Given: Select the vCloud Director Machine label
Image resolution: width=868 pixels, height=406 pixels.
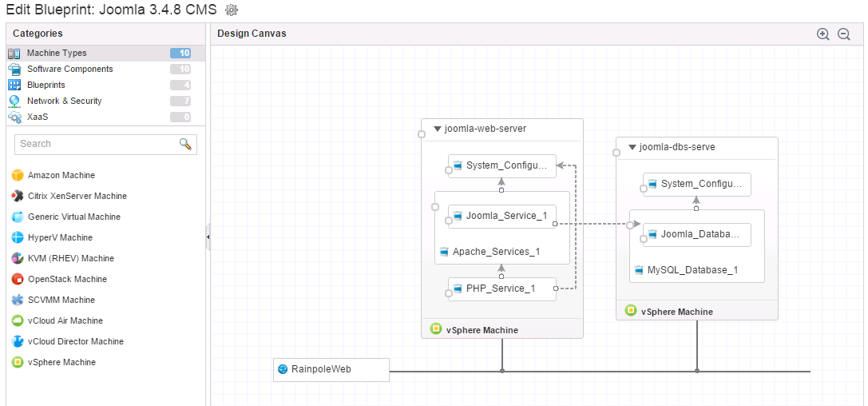Looking at the screenshot, I should click(76, 342).
